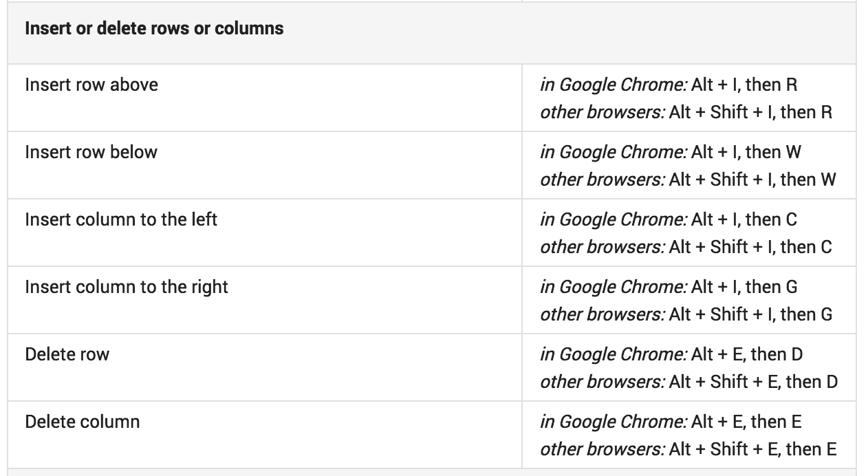This screenshot has width=868, height=476.
Task: Click the 'Insert row above' cell
Action: 91,85
